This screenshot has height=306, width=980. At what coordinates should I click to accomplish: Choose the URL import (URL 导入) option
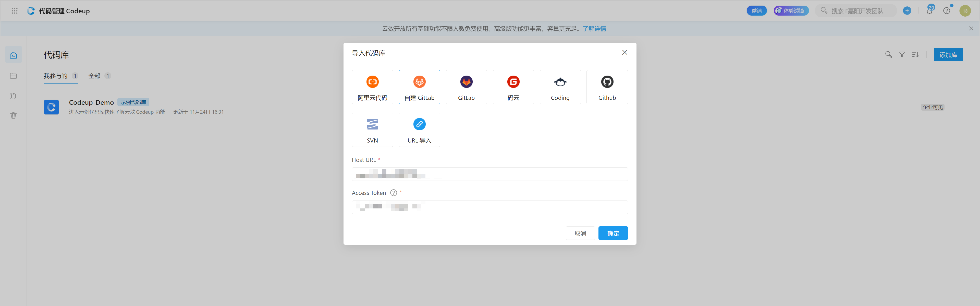coord(419,130)
